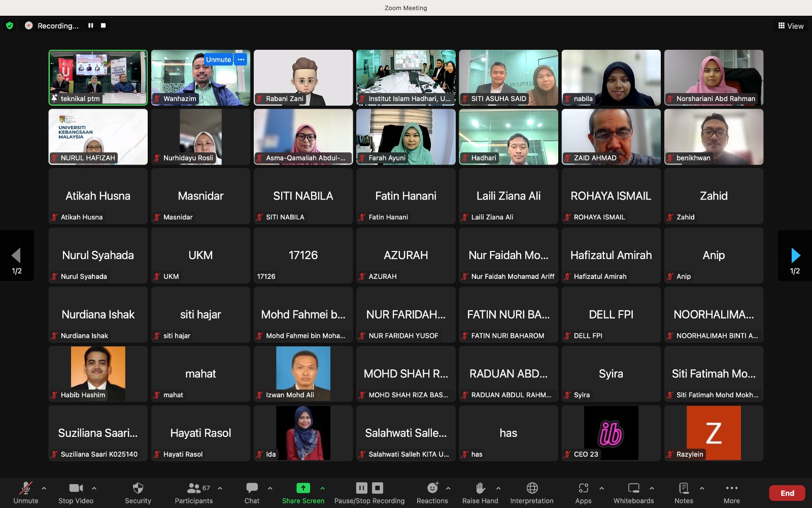Expand Share Screen options arrow
The image size is (812, 508).
coord(322,488)
